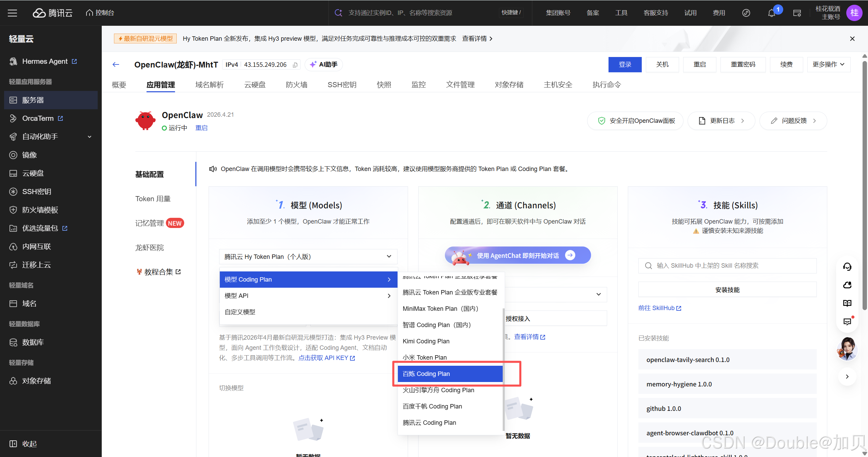Switch to the 概要 tab
This screenshot has width=868, height=457.
[x=119, y=85]
